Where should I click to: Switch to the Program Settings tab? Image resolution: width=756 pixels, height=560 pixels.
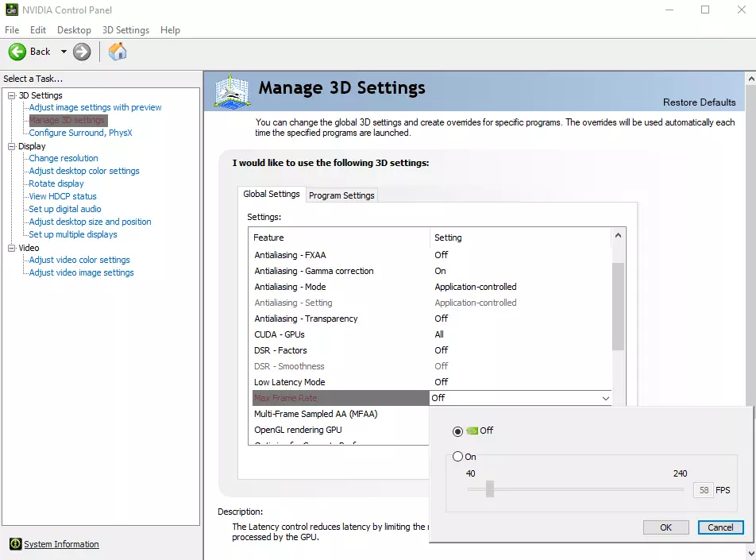pos(341,195)
